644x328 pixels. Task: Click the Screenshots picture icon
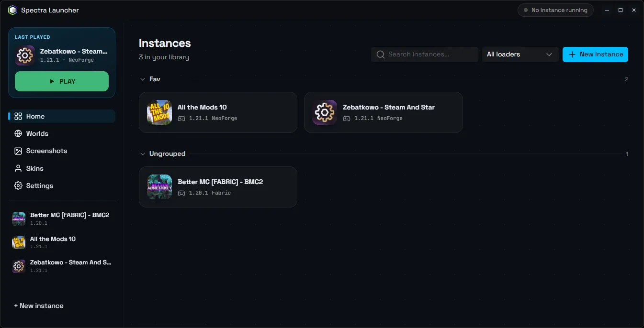(x=18, y=151)
